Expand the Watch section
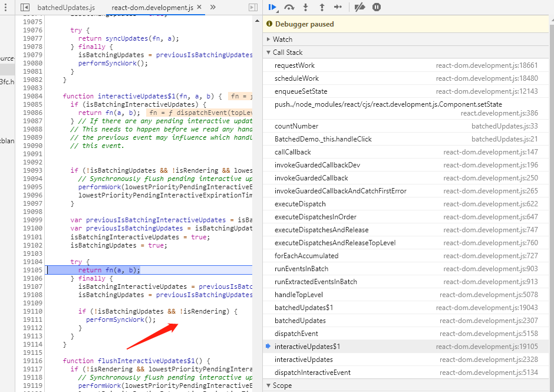The width and height of the screenshot is (554, 392). point(282,39)
